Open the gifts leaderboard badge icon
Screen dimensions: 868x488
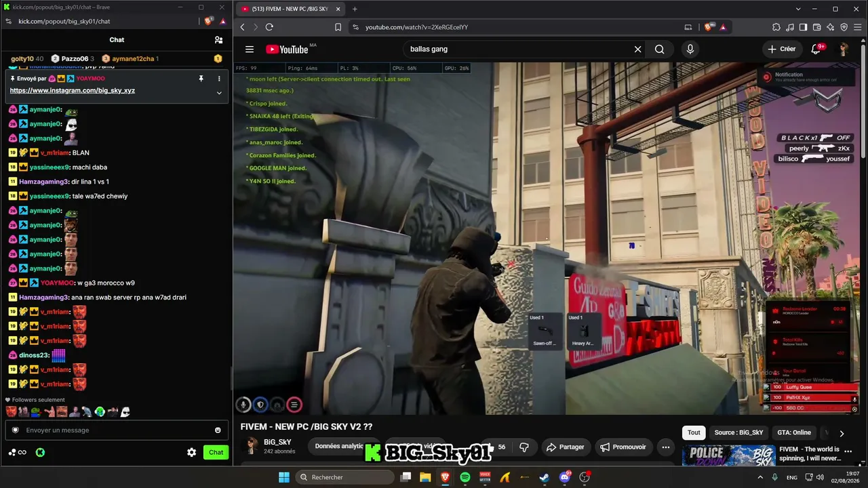[x=218, y=59]
